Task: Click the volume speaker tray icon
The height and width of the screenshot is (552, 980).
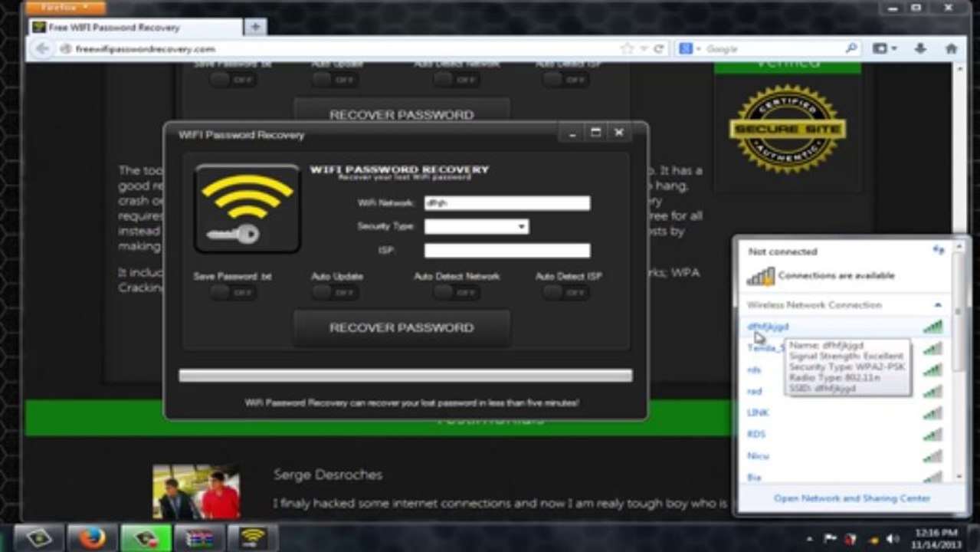Action: (x=893, y=538)
